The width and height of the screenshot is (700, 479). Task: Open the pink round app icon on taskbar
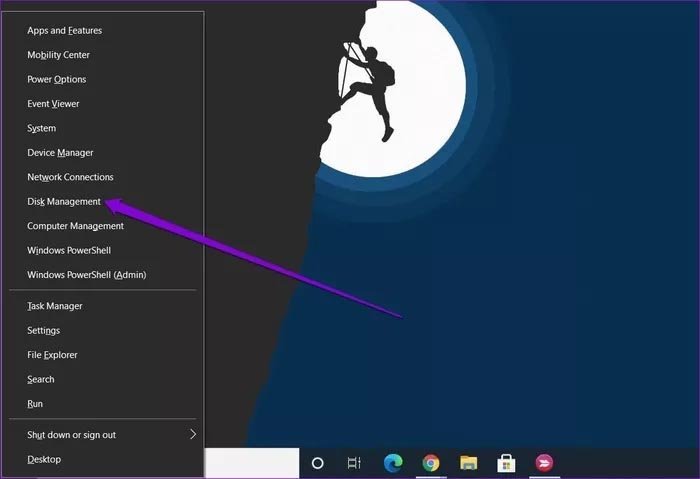544,463
